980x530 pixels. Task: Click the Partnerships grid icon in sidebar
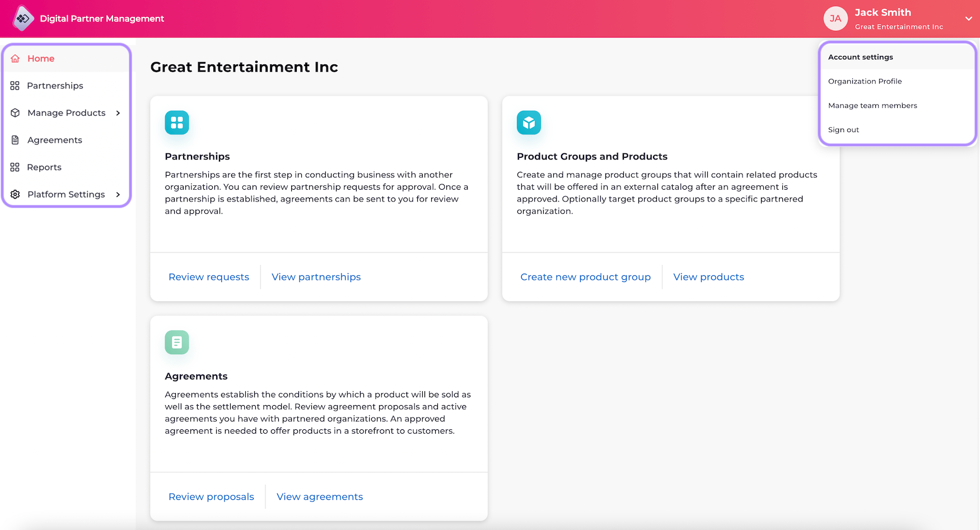click(15, 86)
